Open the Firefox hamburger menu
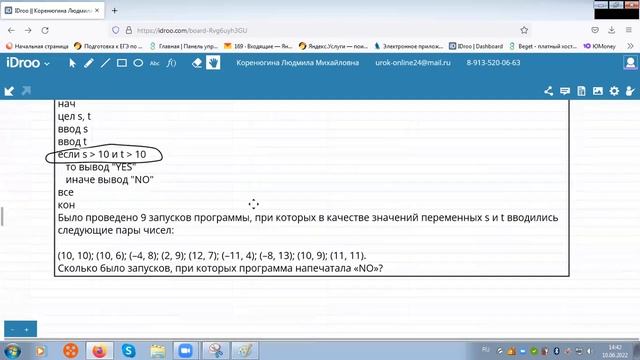Screen dimensions: 640x360 coord(629,30)
